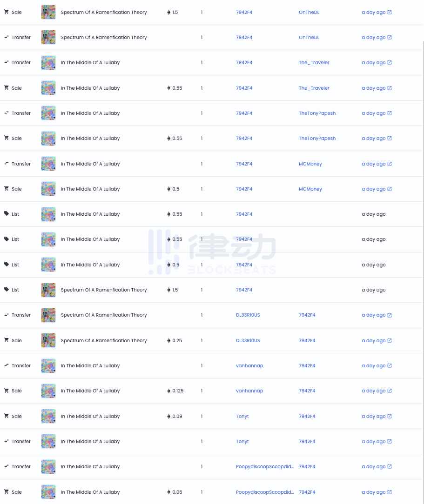Click the cart icon of the 0.06 Sale row
The width and height of the screenshot is (424, 504).
click(x=6, y=492)
